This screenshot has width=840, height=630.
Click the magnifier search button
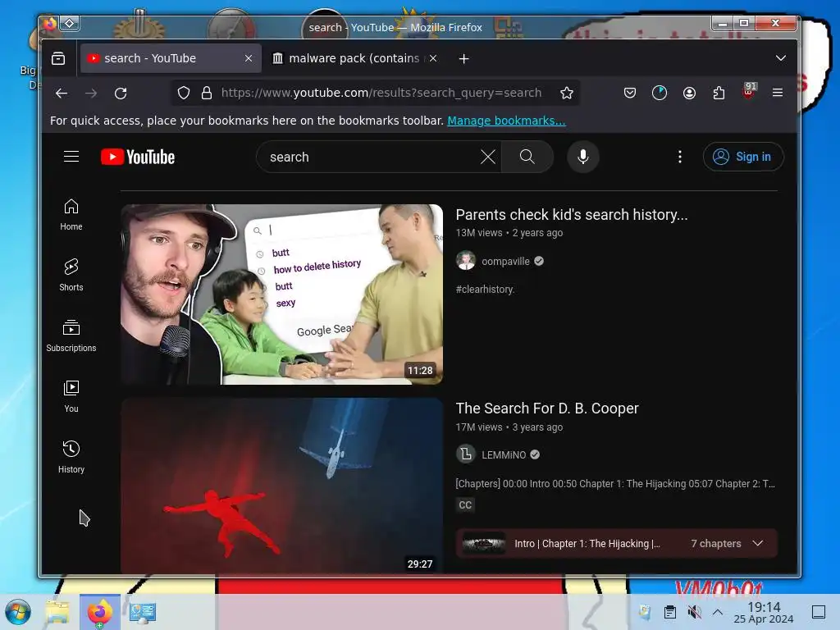[527, 157]
